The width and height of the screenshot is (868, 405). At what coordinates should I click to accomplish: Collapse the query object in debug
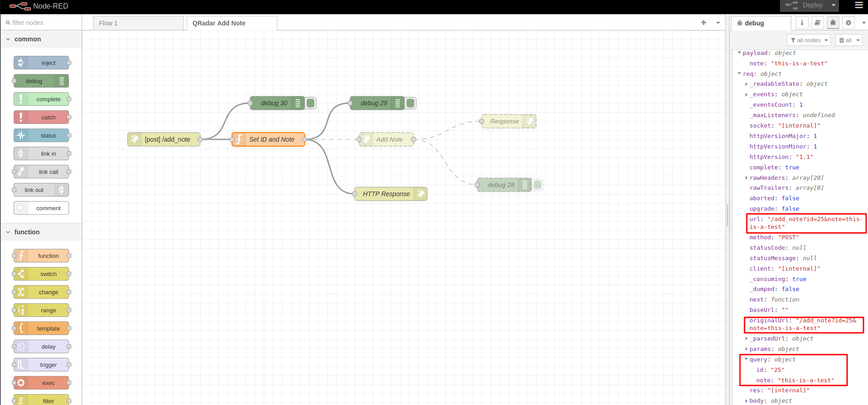click(746, 359)
